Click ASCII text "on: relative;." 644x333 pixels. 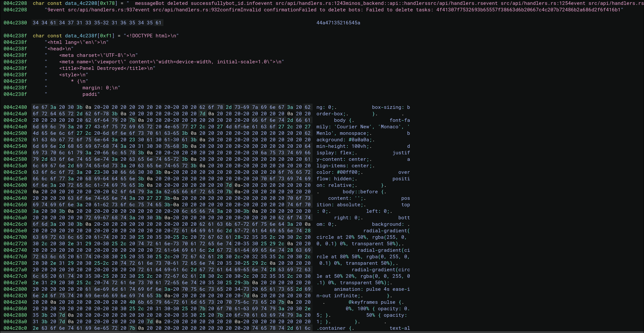pos(337,185)
